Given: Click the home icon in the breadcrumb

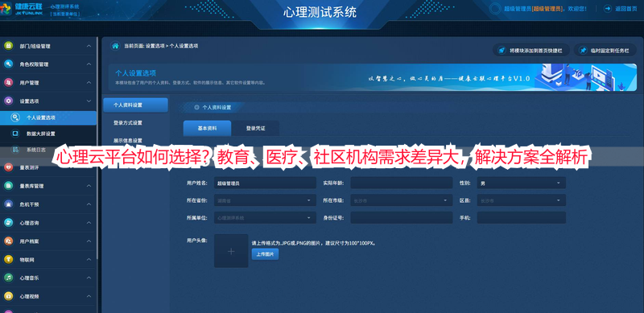Looking at the screenshot, I should (x=115, y=46).
